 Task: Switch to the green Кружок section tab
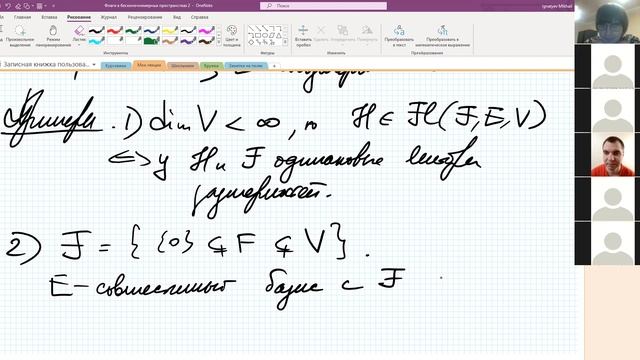point(211,65)
